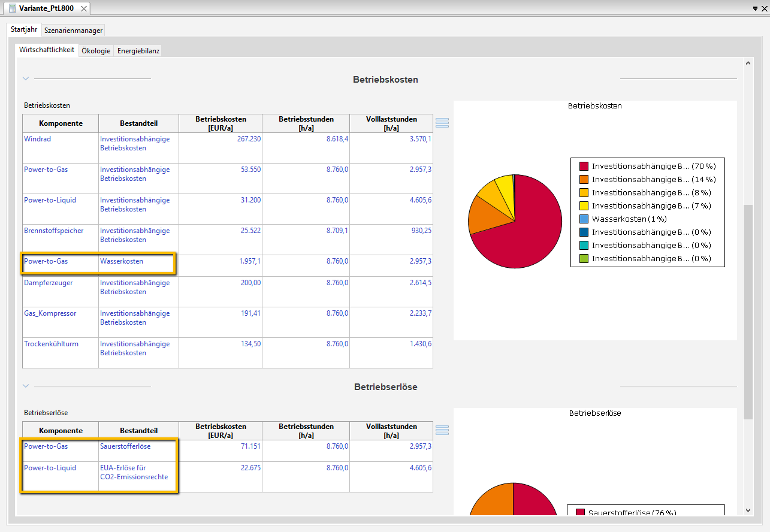Viewport: 770px width, 532px height.
Task: Click EUA-Erlöse für CO2-Emissionsrechte cell
Action: pos(138,477)
